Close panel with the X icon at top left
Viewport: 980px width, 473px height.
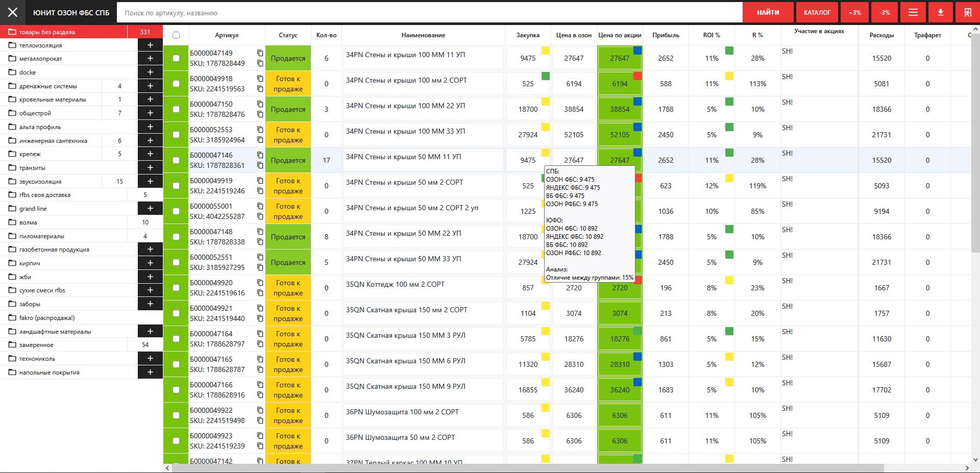coord(13,12)
